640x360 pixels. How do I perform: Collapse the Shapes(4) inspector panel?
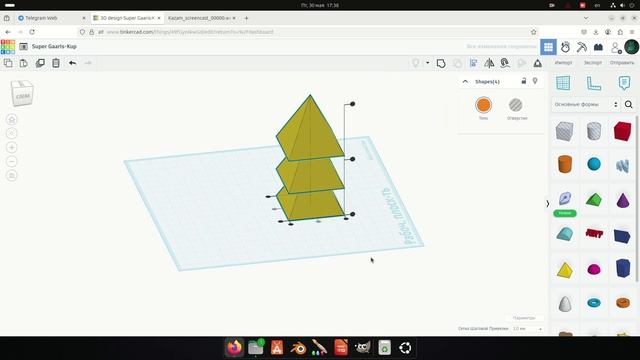tap(465, 82)
